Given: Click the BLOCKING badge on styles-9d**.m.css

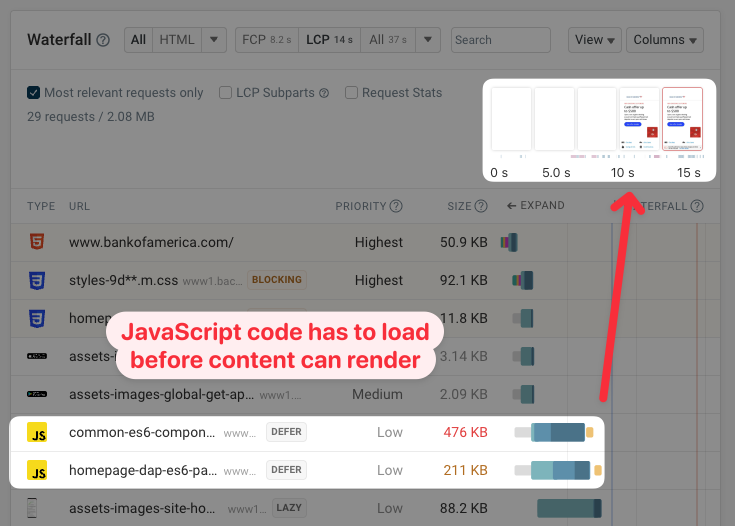Looking at the screenshot, I should [x=277, y=280].
